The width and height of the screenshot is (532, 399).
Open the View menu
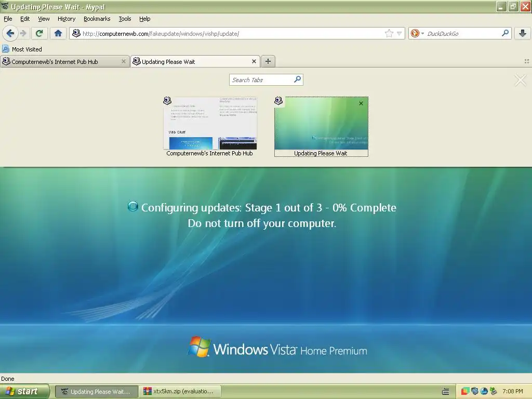[x=44, y=19]
